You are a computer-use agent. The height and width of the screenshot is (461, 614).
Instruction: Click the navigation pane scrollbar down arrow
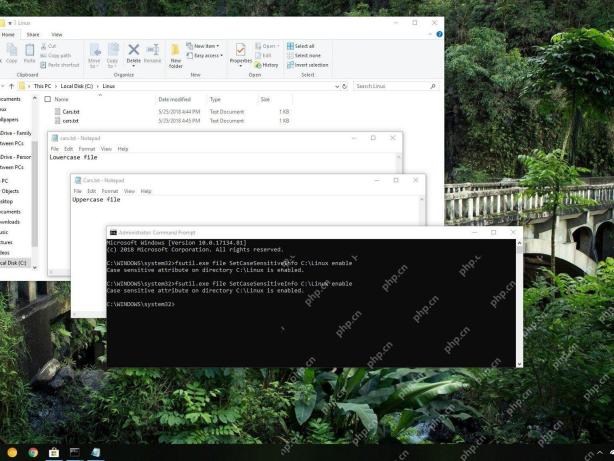(35, 268)
